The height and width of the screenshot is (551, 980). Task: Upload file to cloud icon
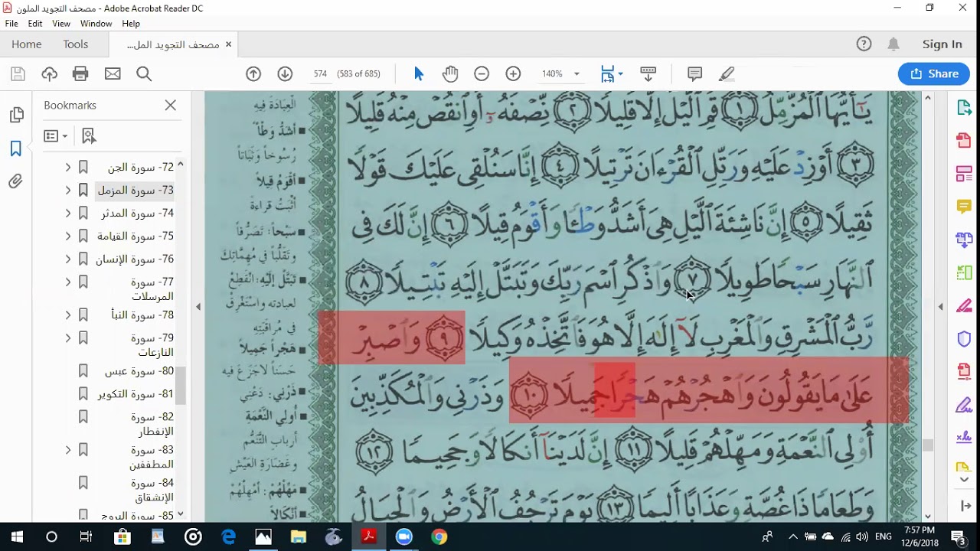[50, 74]
